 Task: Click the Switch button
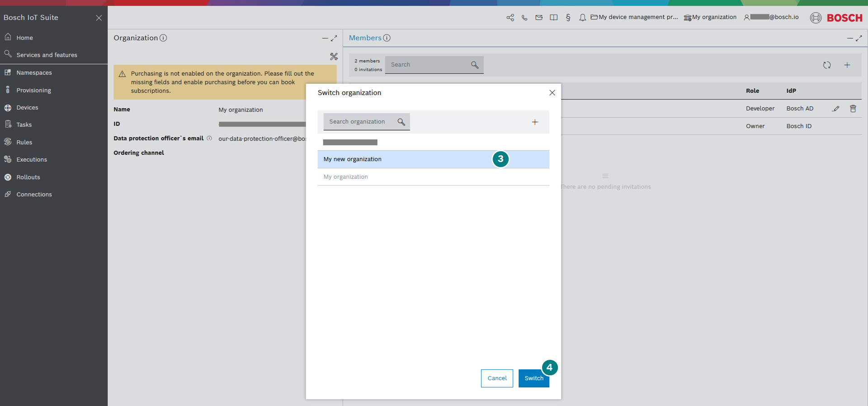pyautogui.click(x=534, y=378)
